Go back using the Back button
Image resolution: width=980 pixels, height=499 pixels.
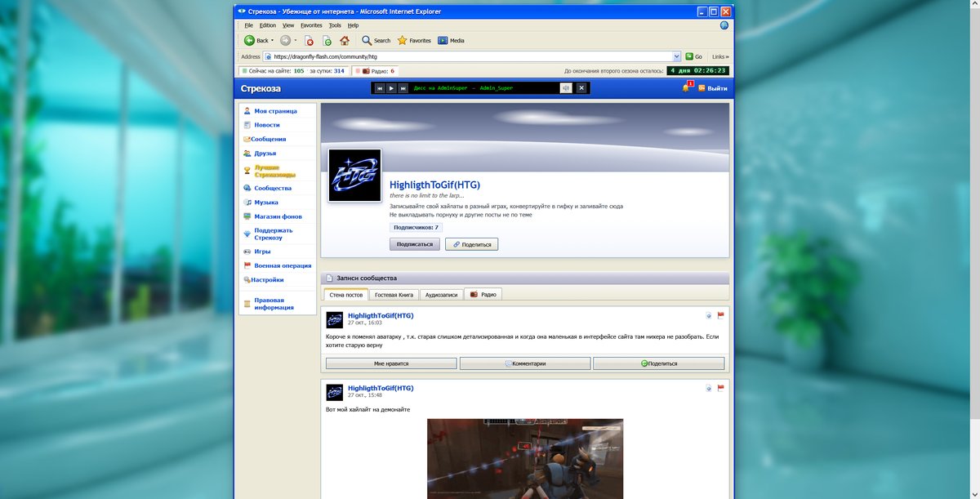point(256,40)
